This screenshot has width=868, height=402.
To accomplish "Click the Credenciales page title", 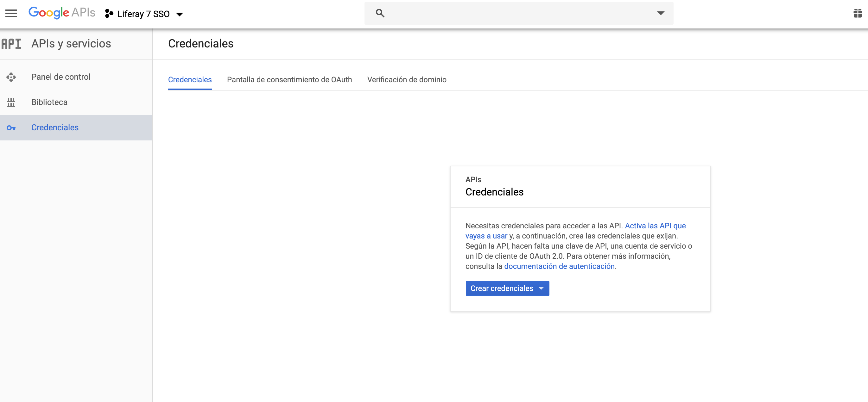I will (x=200, y=43).
